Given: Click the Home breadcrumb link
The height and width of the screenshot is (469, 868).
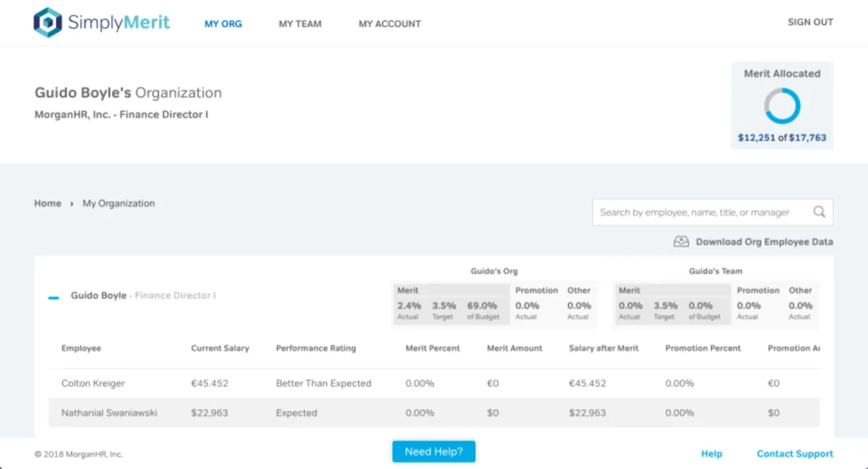Looking at the screenshot, I should [x=48, y=204].
